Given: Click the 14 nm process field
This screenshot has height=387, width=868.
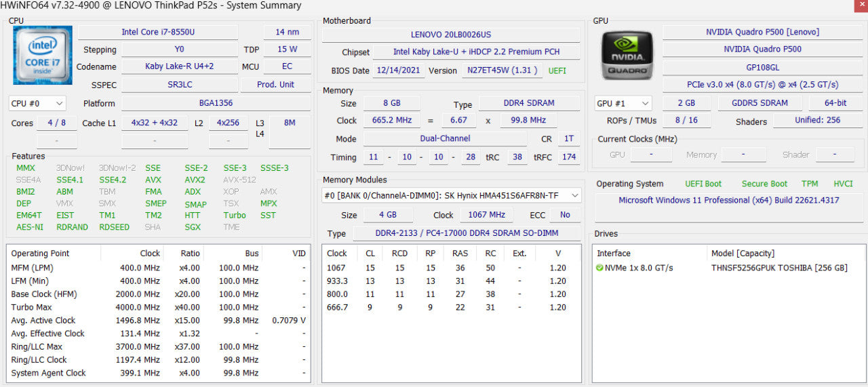Looking at the screenshot, I should 287,32.
